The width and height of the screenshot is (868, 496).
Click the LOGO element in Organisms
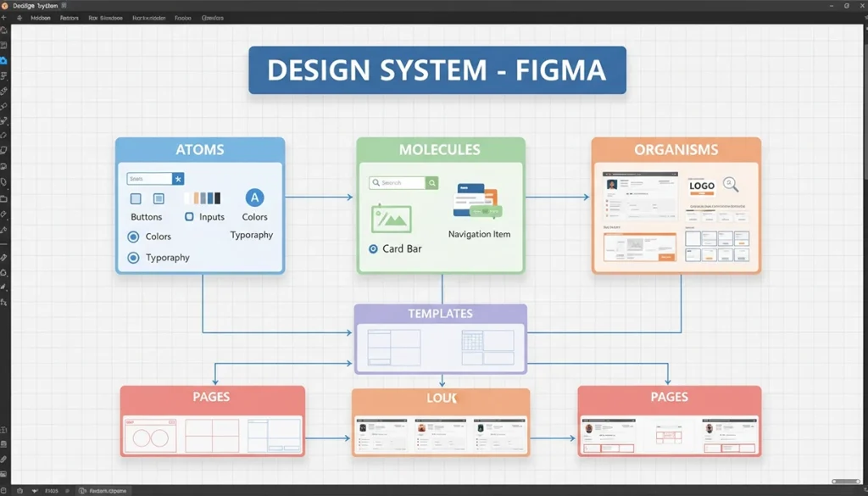(702, 186)
